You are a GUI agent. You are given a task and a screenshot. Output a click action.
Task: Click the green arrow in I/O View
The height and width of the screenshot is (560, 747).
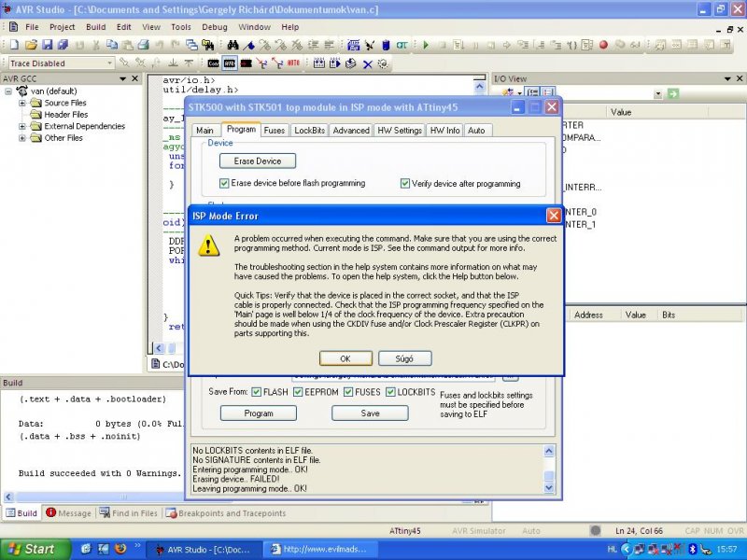[672, 93]
